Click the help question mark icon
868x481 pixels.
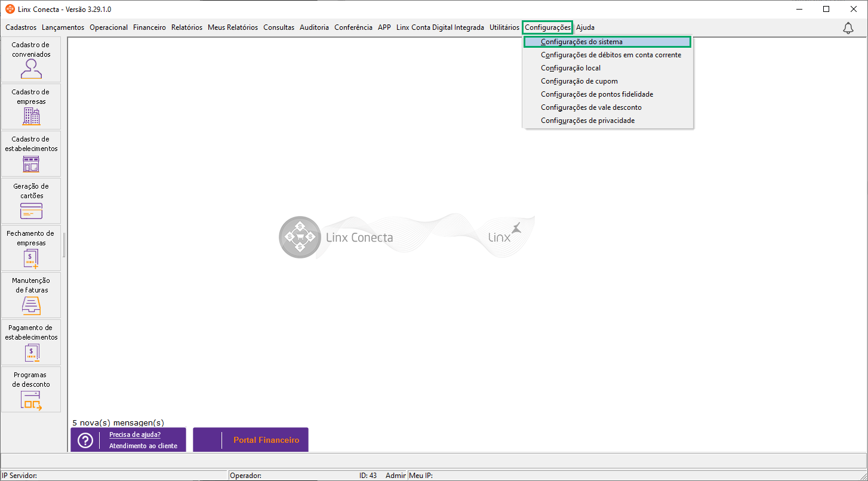coord(85,440)
